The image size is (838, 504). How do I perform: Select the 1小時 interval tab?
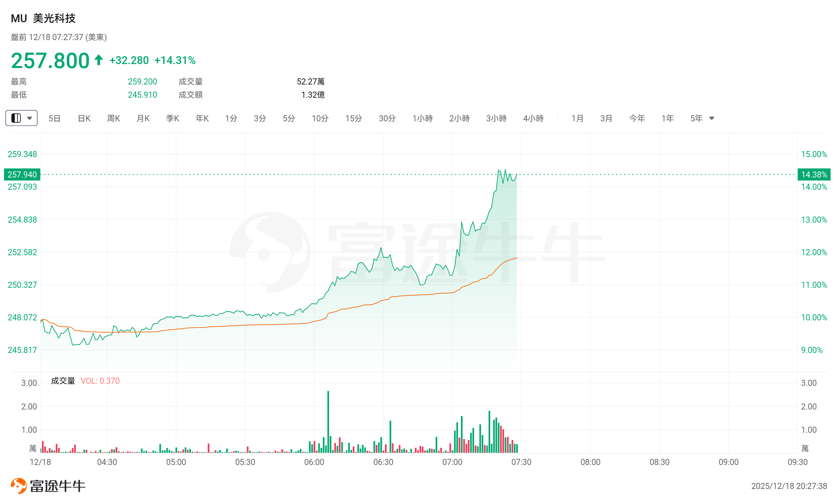tap(423, 118)
